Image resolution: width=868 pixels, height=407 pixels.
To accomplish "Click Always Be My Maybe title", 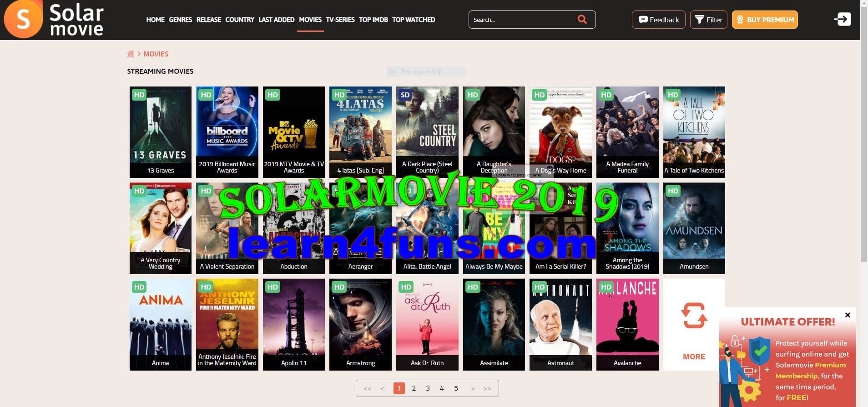I will [494, 266].
